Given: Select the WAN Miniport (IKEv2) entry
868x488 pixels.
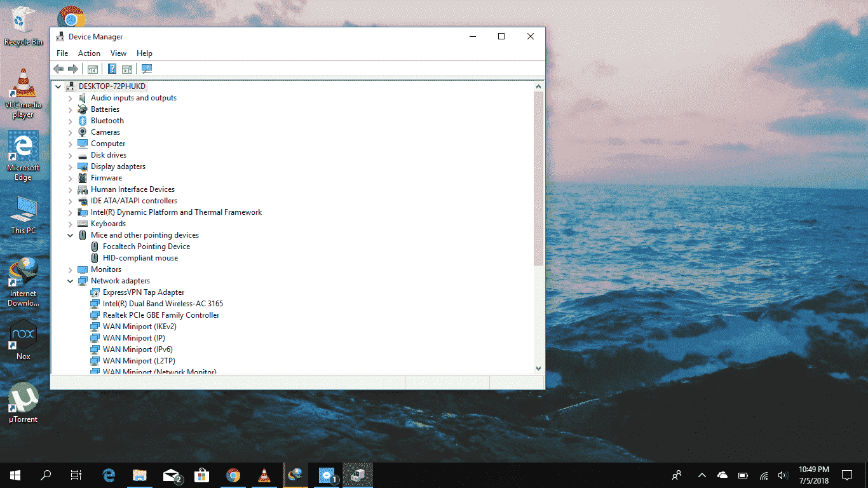Looking at the screenshot, I should (140, 327).
